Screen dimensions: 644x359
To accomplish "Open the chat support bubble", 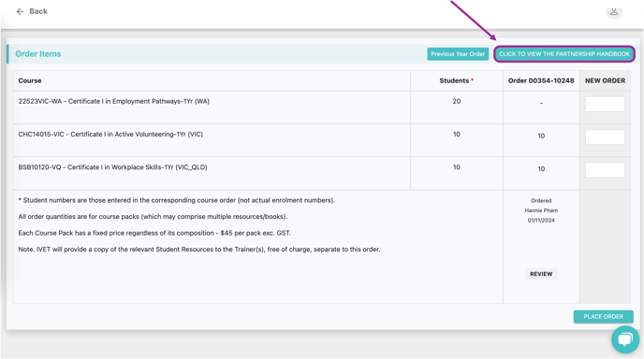I will click(x=625, y=339).
